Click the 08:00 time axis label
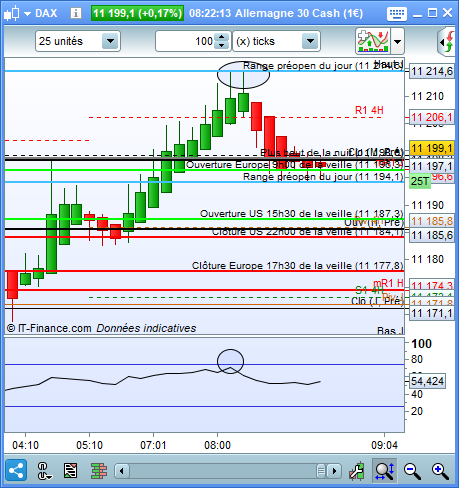The width and height of the screenshot is (459, 488). tap(217, 445)
